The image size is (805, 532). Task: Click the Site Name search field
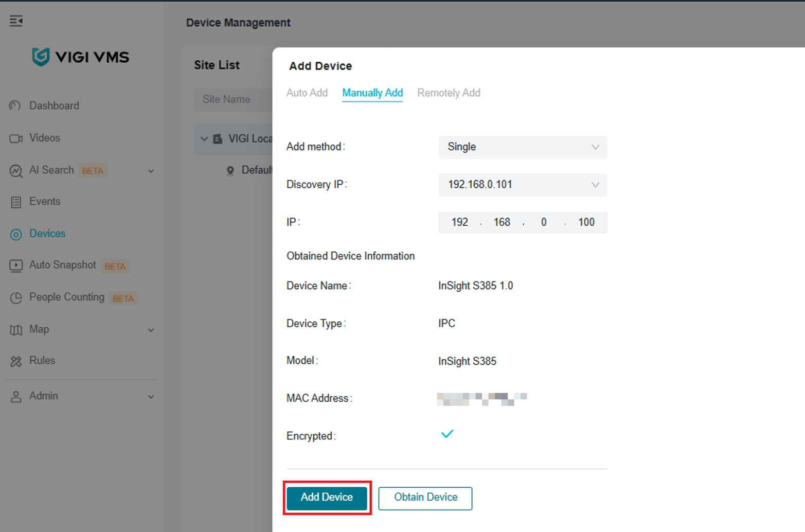click(233, 99)
